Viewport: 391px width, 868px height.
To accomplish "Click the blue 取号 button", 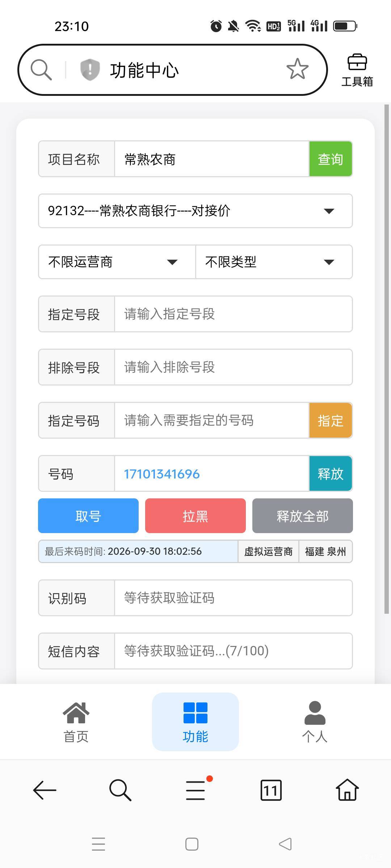I will 88,516.
